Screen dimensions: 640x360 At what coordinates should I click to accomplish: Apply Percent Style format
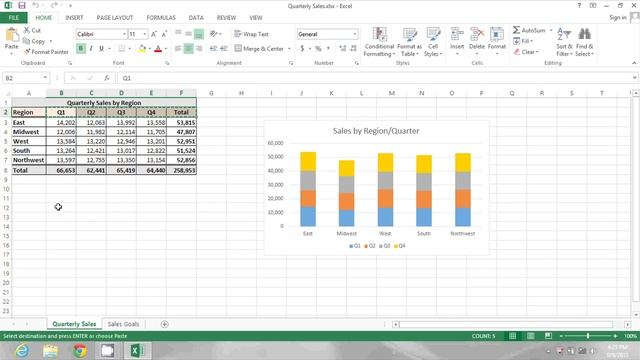tap(318, 49)
